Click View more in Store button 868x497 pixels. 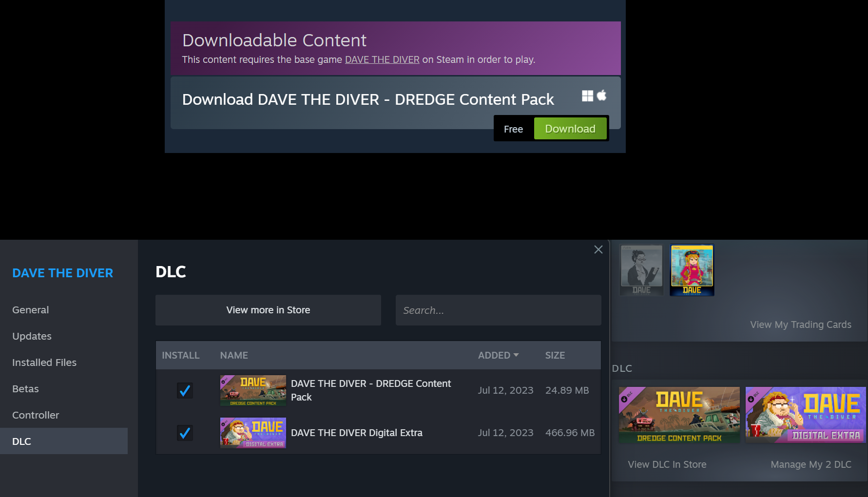pos(268,310)
